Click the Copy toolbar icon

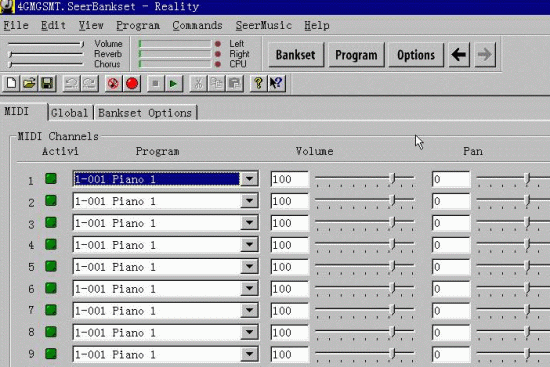tap(216, 84)
